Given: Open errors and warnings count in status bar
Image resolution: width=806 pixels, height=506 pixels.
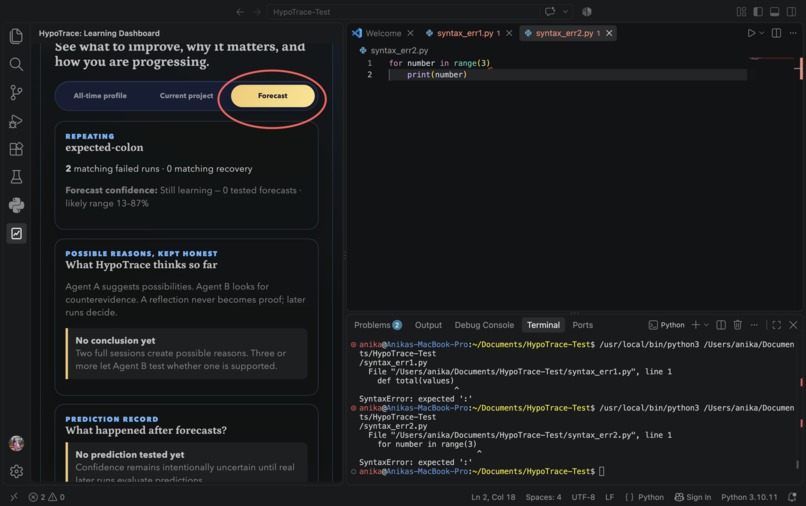Looking at the screenshot, I should point(46,497).
